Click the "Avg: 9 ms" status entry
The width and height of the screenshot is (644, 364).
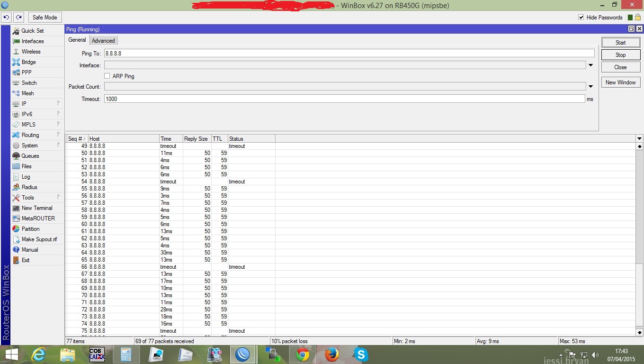(x=516, y=341)
